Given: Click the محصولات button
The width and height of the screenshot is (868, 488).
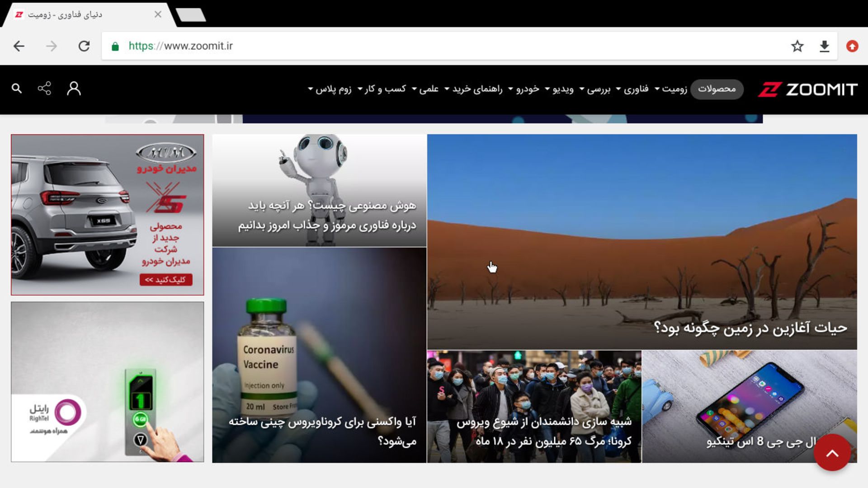Looking at the screenshot, I should coord(717,89).
